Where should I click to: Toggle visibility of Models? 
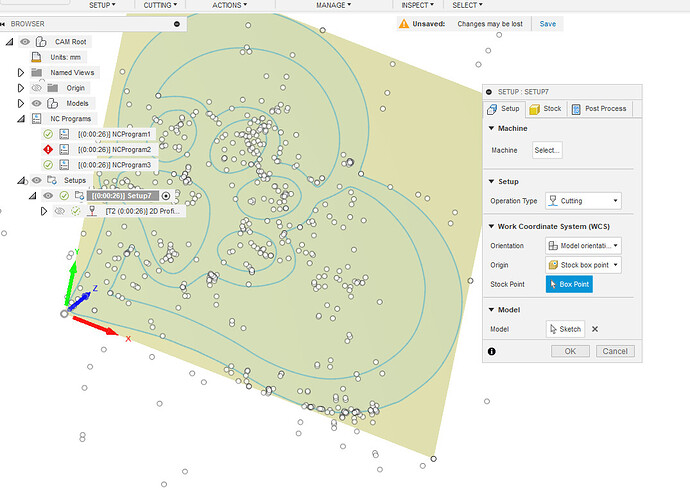tap(37, 103)
